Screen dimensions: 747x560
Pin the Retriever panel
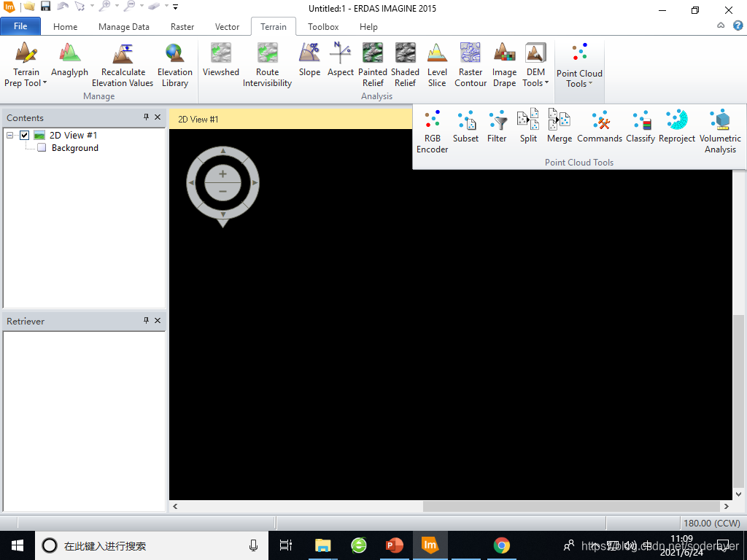click(146, 321)
